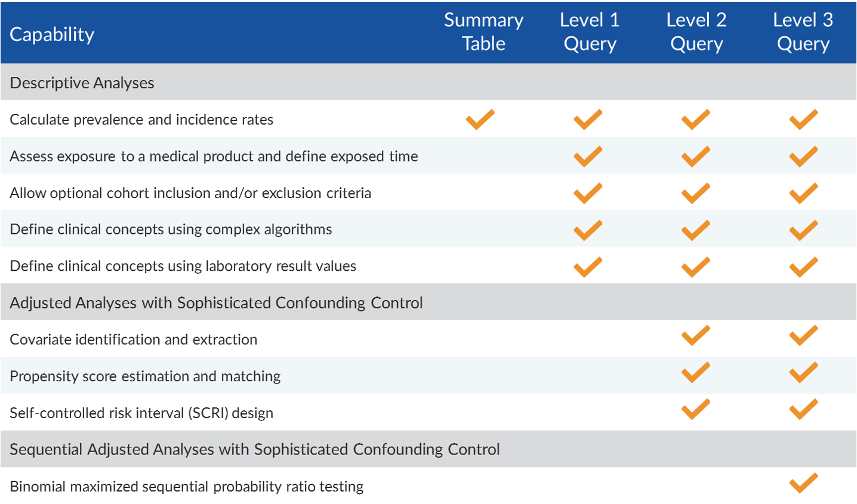Click Level 2 checkmark for cohort inclusion criteria

tap(696, 193)
